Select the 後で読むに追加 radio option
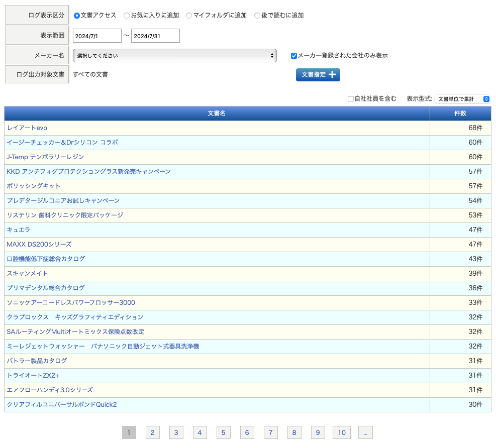The image size is (496, 448). pos(257,16)
